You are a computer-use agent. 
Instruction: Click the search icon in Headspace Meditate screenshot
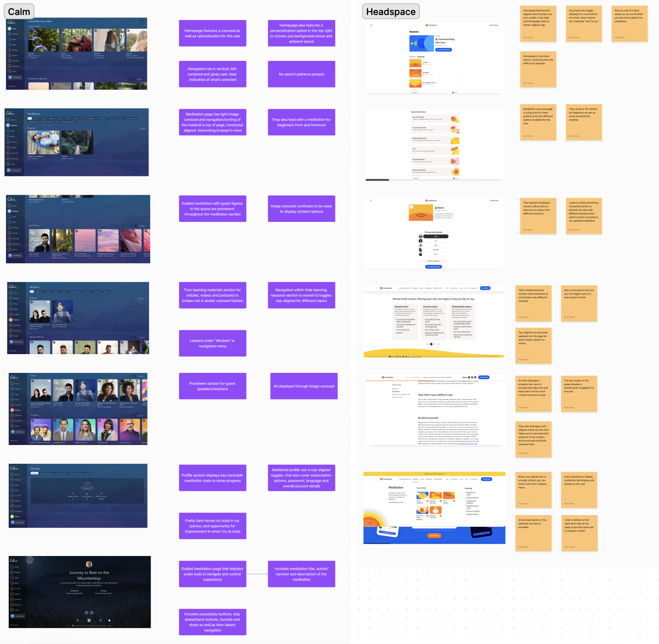pyautogui.click(x=371, y=25)
